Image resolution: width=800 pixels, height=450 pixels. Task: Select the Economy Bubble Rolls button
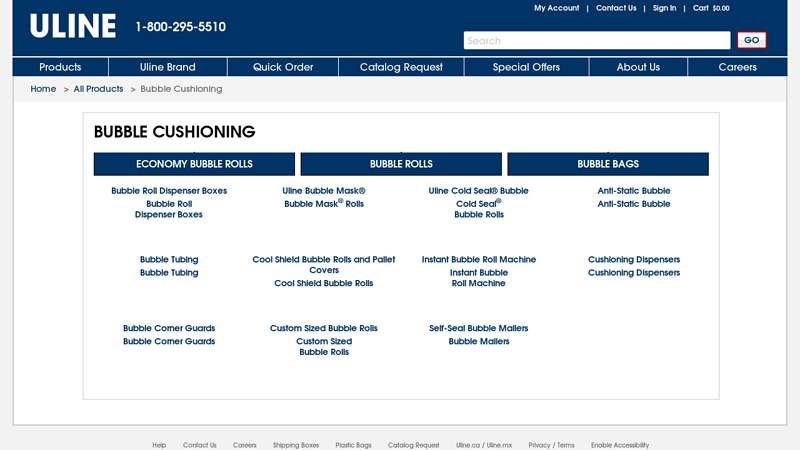(194, 164)
